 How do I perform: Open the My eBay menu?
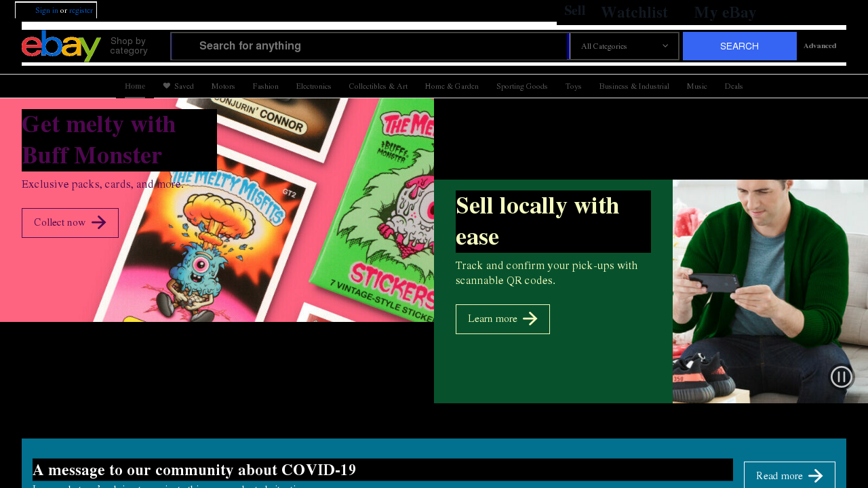pyautogui.click(x=725, y=12)
